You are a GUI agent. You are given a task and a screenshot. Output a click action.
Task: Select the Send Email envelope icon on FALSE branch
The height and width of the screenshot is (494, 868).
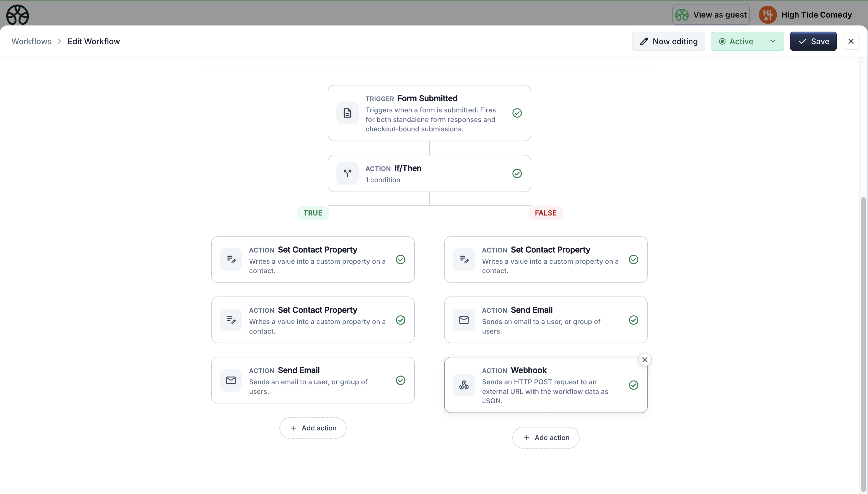click(x=463, y=320)
